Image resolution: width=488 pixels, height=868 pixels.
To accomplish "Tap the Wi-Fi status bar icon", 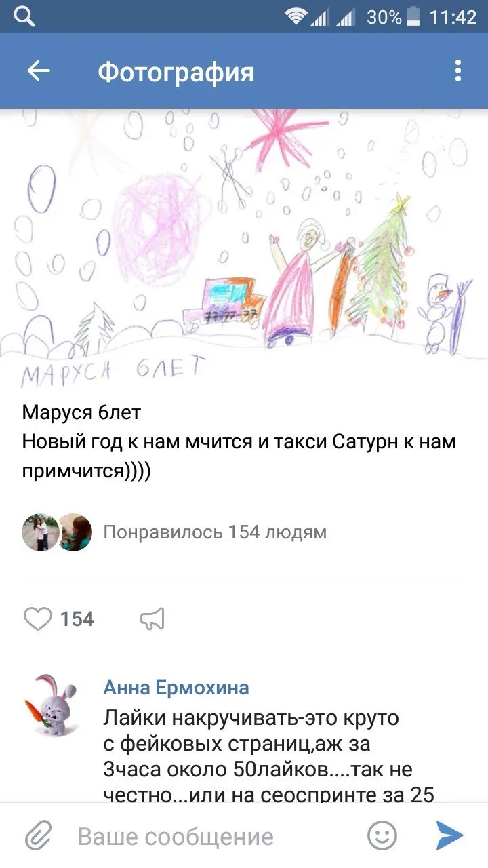I will click(296, 16).
